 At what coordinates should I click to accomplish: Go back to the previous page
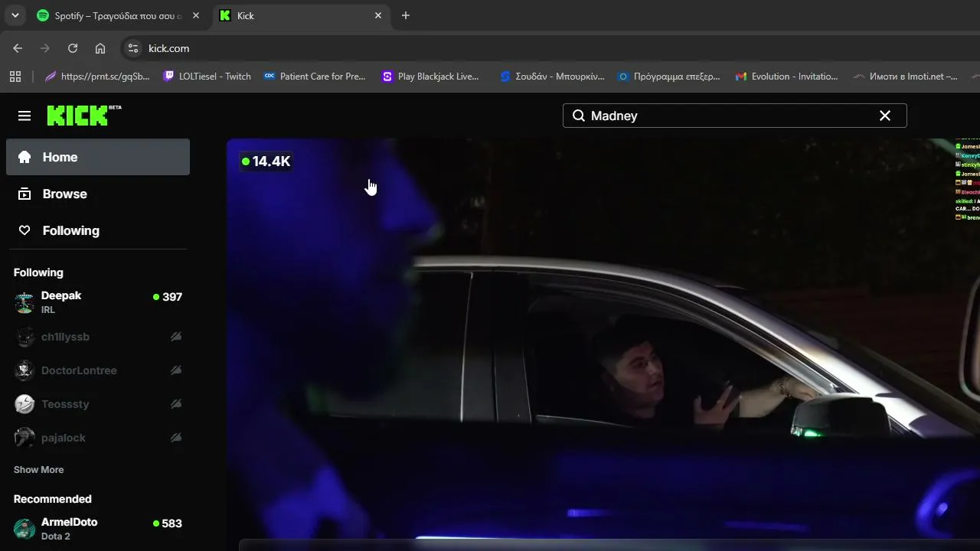(x=18, y=48)
